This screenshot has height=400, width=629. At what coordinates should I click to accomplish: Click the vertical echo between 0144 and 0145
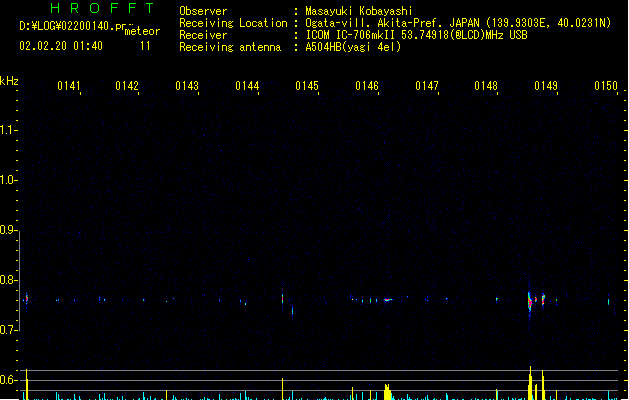click(282, 298)
